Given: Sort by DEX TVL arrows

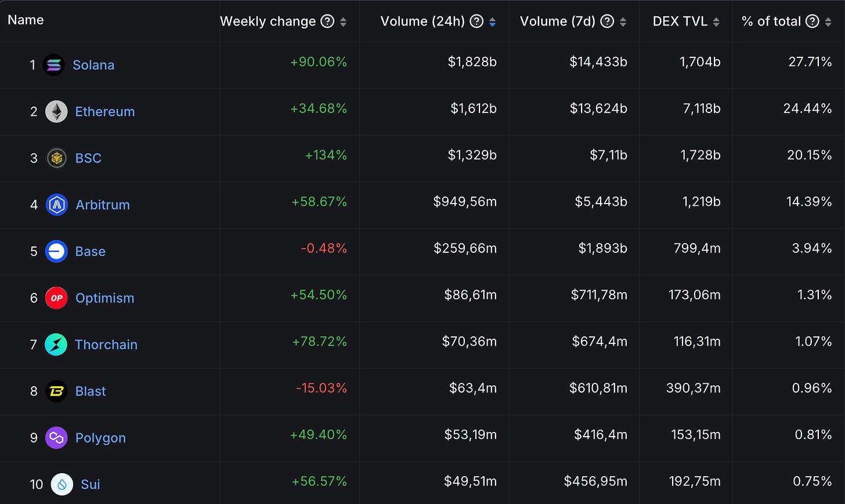Looking at the screenshot, I should click(x=716, y=22).
